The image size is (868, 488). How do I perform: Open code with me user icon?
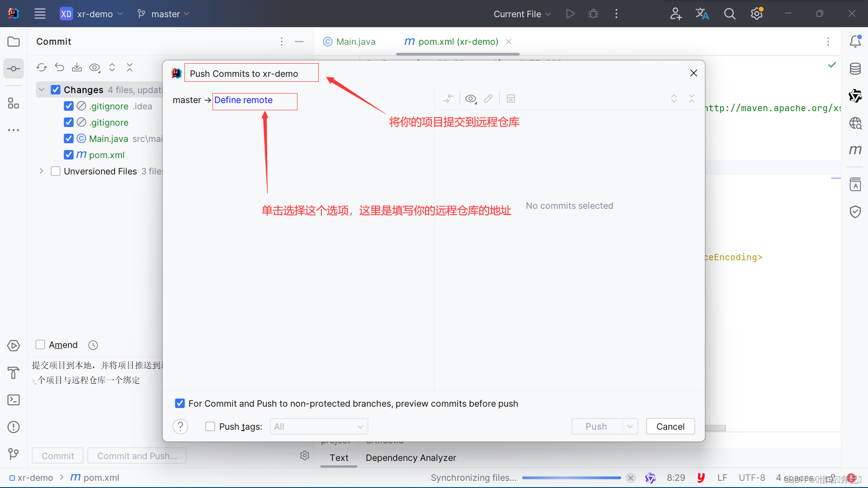675,14
